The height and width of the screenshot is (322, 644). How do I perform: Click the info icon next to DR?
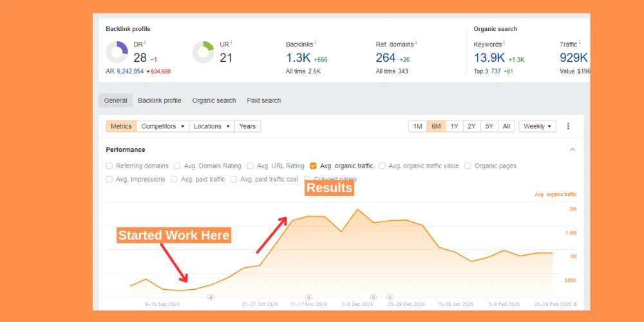click(x=146, y=43)
